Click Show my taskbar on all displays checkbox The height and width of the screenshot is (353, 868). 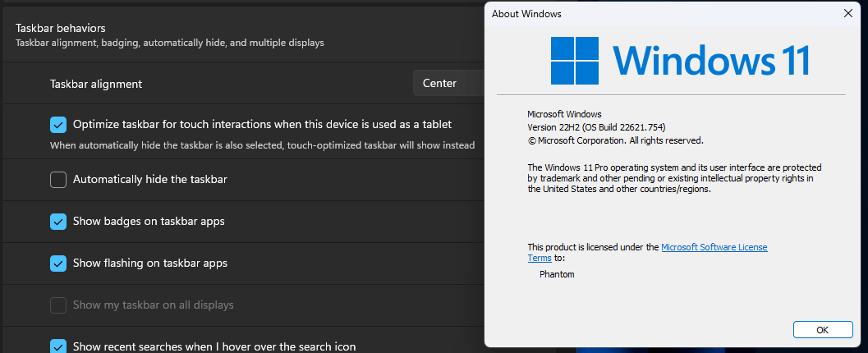click(x=58, y=305)
